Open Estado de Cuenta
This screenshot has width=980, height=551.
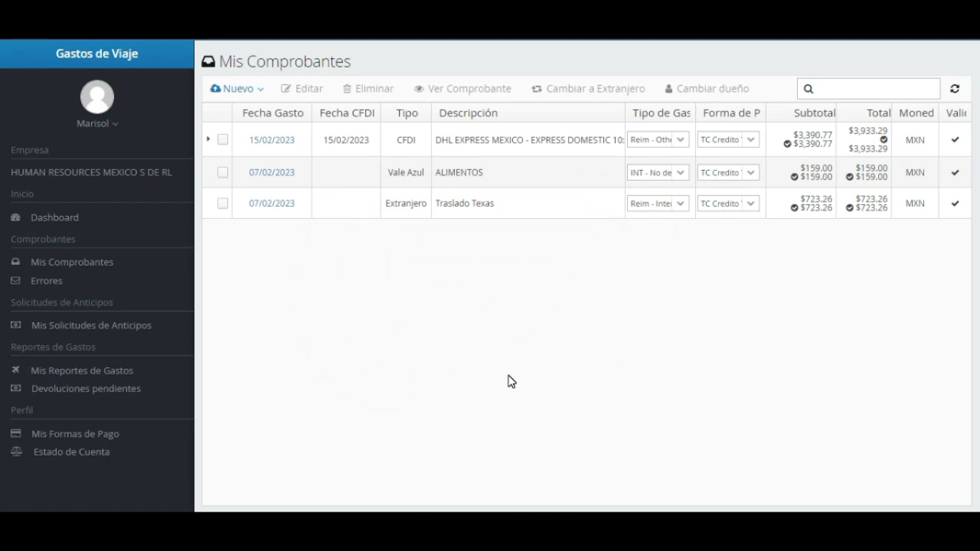pyautogui.click(x=72, y=451)
